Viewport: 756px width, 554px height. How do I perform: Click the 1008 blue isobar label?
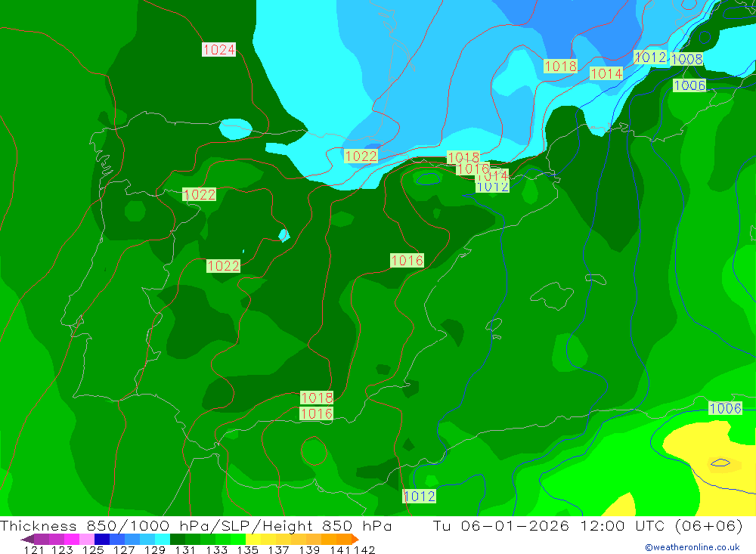click(686, 59)
